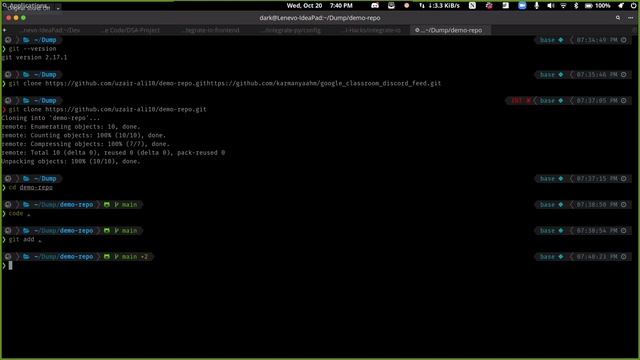Switch to the integrate-to-frontend tab
The height and width of the screenshot is (360, 640).
click(x=211, y=30)
